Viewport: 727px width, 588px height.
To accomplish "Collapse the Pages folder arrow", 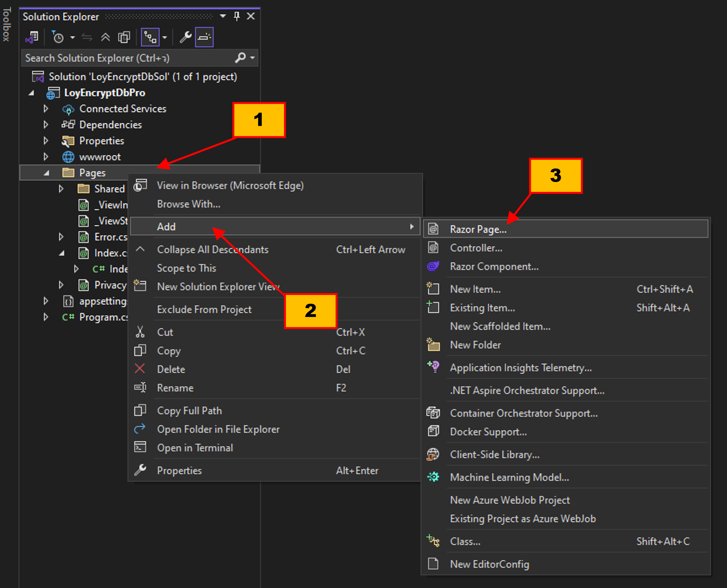I will [x=47, y=173].
